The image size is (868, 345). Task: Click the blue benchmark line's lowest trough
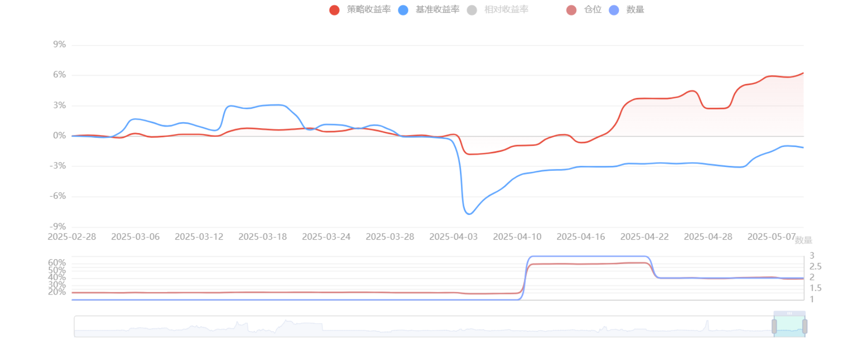point(469,214)
